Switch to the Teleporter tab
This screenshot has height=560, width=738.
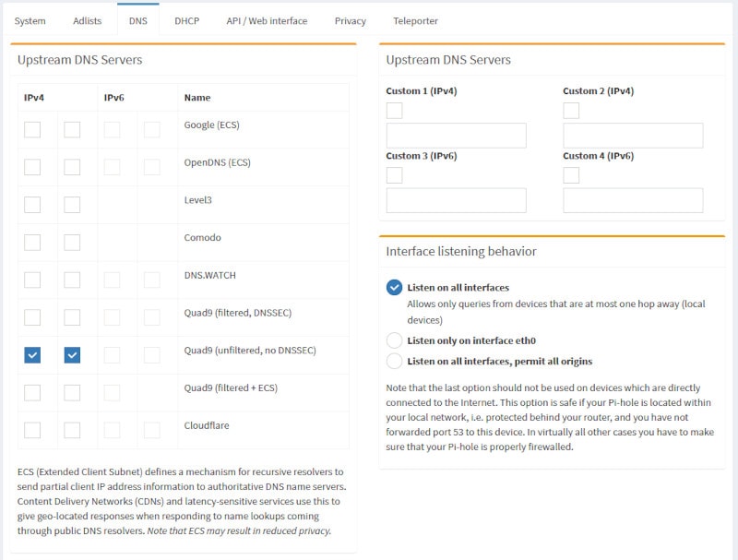pos(415,20)
